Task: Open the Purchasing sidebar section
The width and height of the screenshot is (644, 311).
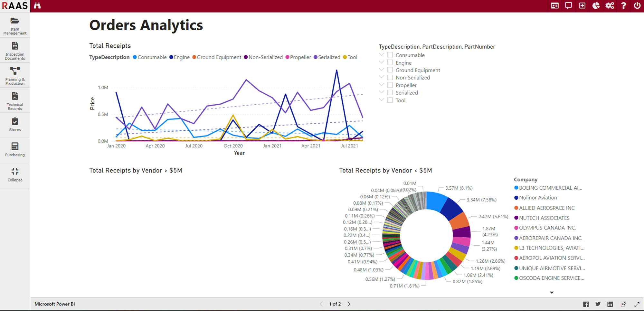Action: tap(15, 150)
